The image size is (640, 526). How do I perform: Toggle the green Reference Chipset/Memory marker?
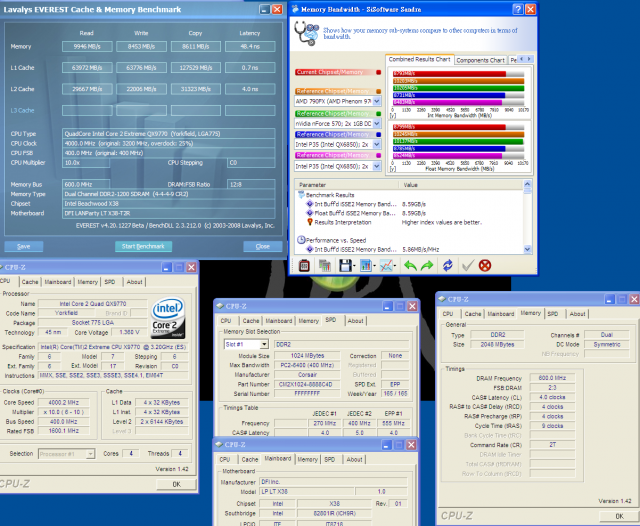coord(378,114)
